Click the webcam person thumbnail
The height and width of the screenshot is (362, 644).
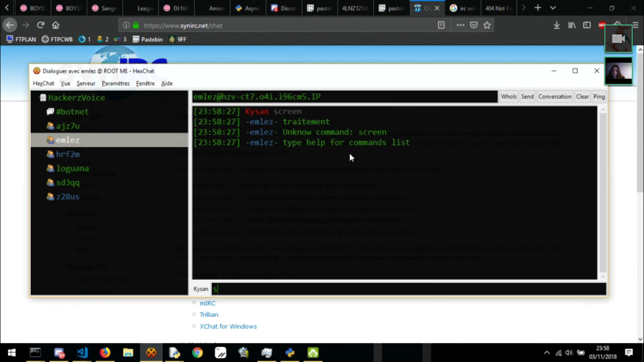pos(619,71)
